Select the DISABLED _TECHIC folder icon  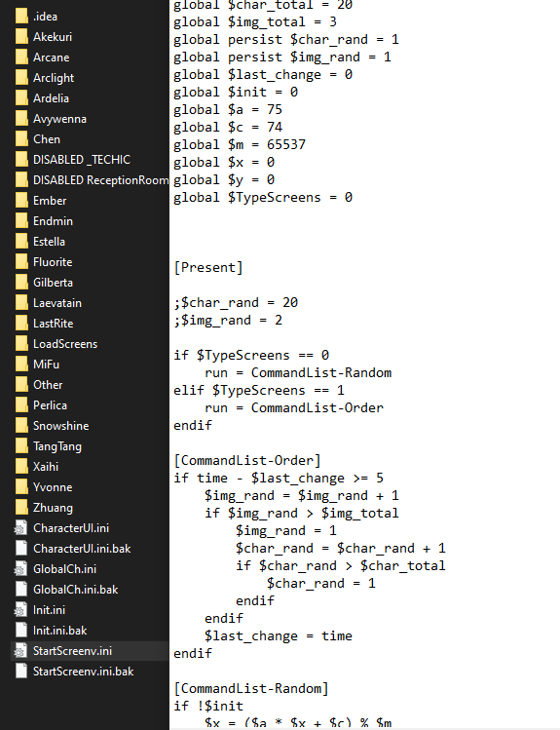point(21,160)
